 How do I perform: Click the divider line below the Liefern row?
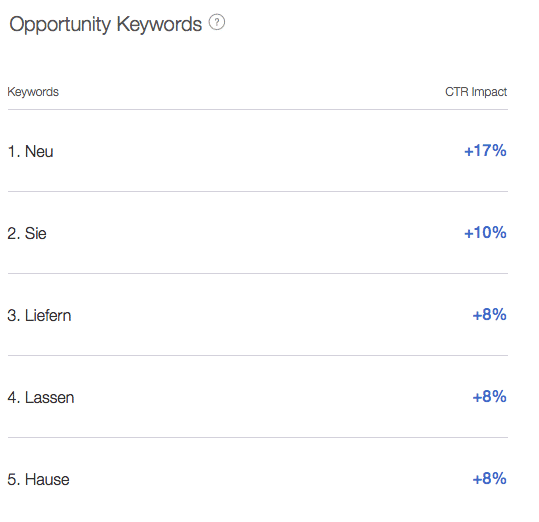tap(258, 355)
